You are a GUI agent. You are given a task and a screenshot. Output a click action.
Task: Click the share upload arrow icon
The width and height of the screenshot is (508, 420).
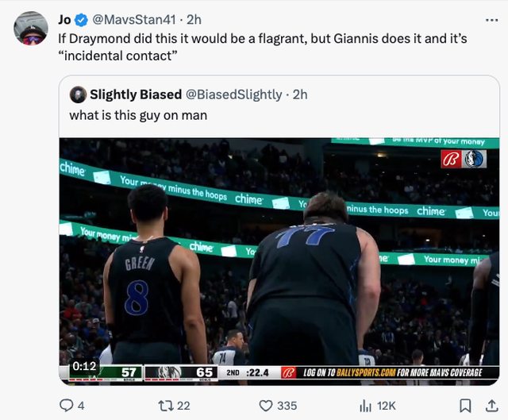pos(492,406)
